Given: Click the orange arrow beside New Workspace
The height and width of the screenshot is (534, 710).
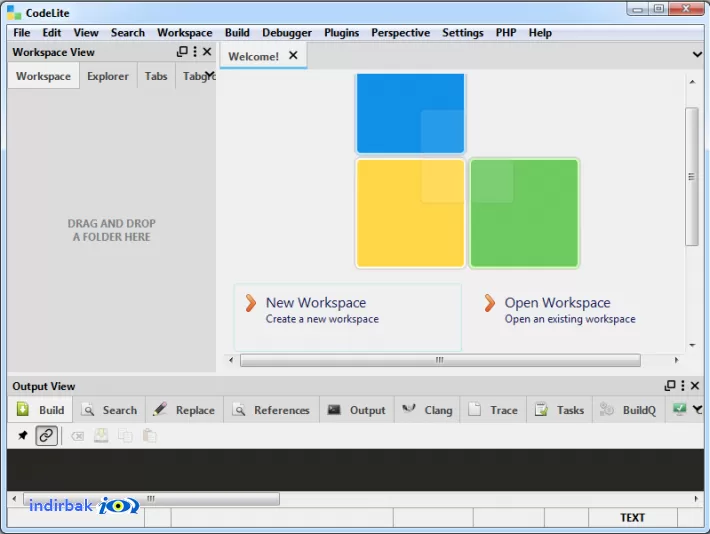Looking at the screenshot, I should point(250,303).
